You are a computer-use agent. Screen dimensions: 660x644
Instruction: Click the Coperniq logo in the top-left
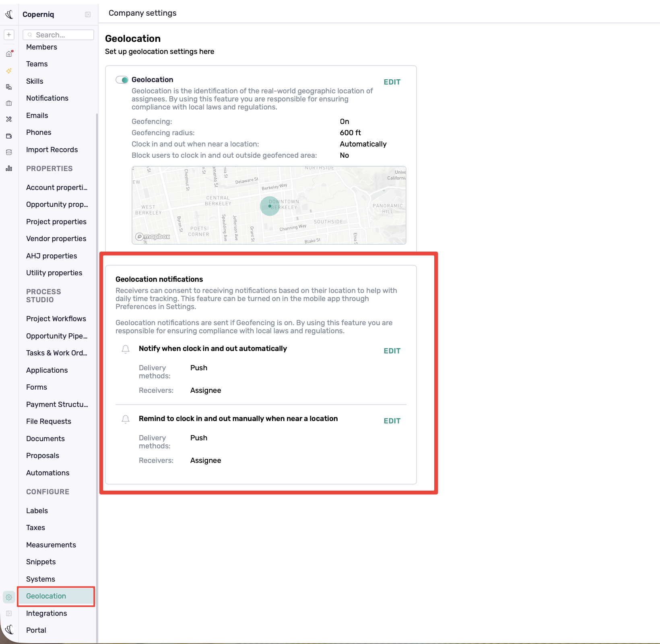(9, 14)
